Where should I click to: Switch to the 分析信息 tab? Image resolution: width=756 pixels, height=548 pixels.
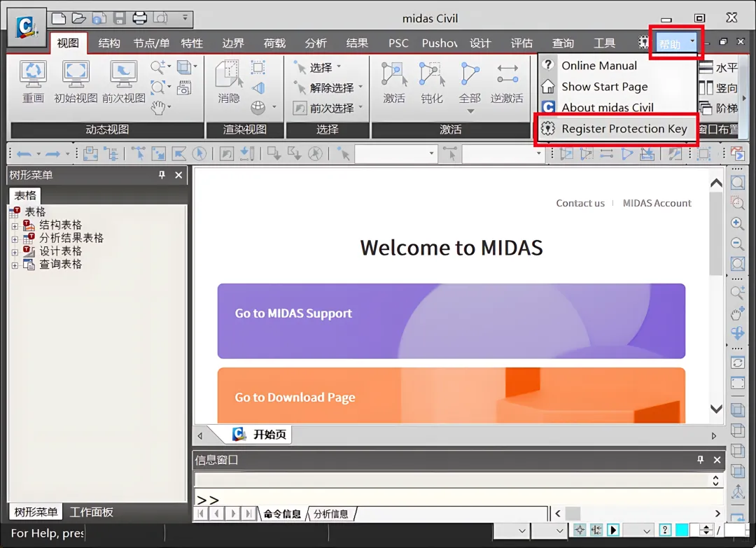(330, 514)
